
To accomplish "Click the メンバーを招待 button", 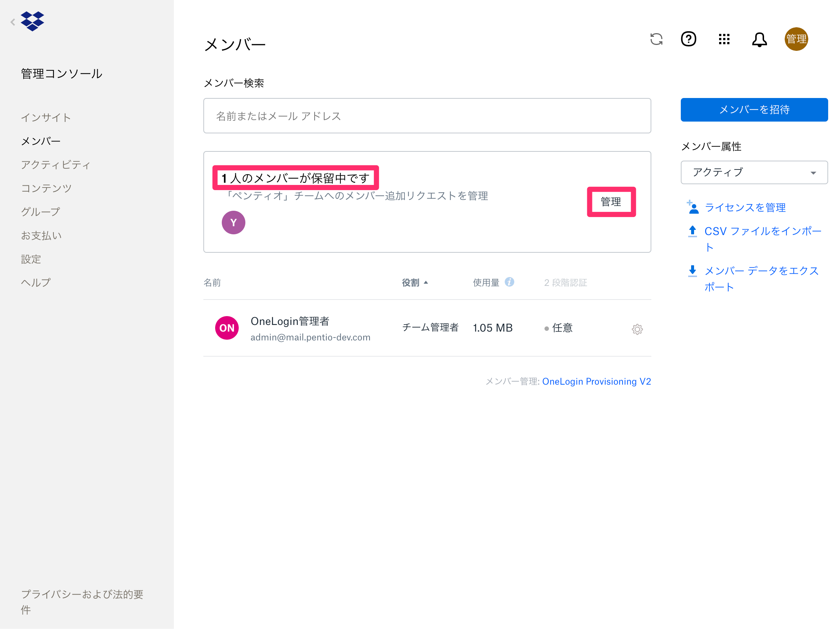I will 754,110.
